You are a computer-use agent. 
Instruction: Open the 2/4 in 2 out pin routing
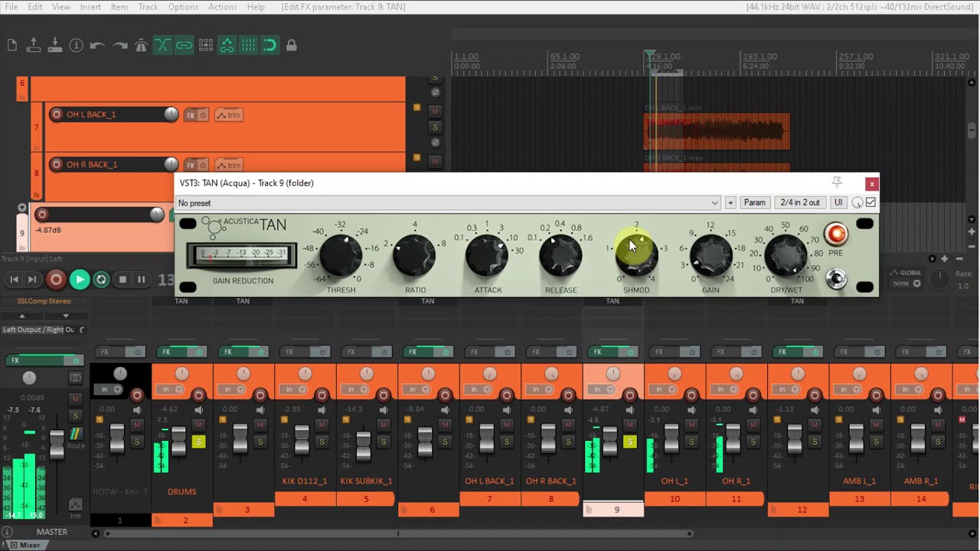pos(800,203)
